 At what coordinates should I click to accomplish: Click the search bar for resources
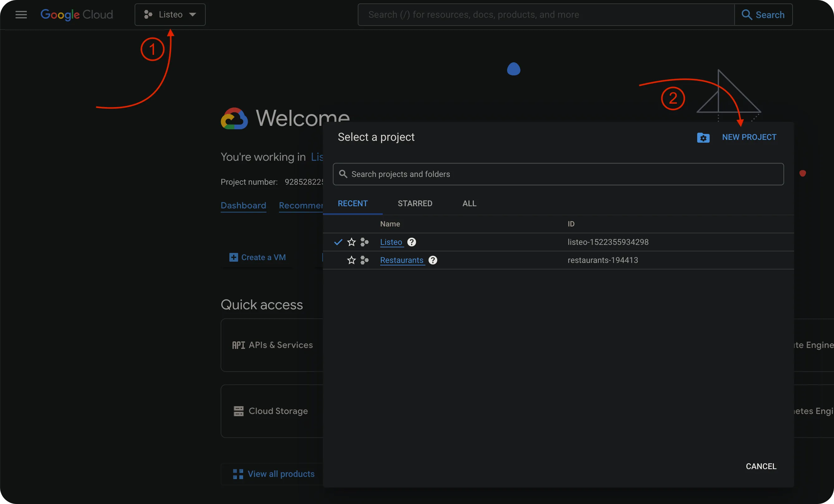point(546,15)
